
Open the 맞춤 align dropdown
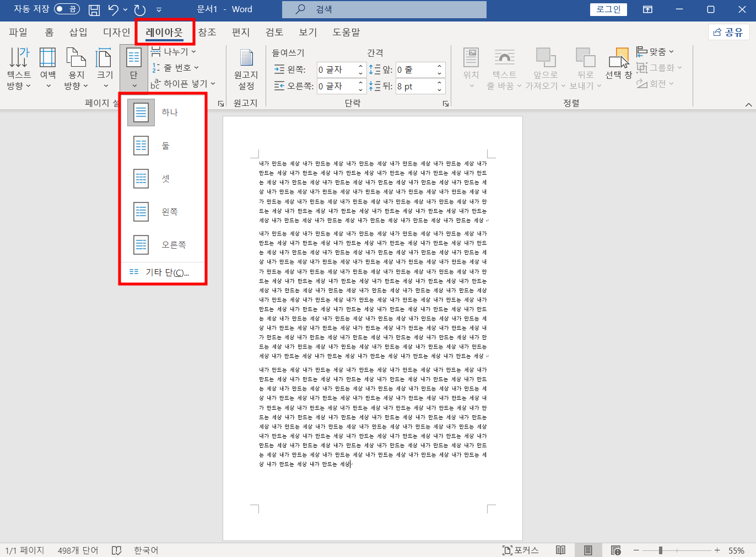pos(655,52)
